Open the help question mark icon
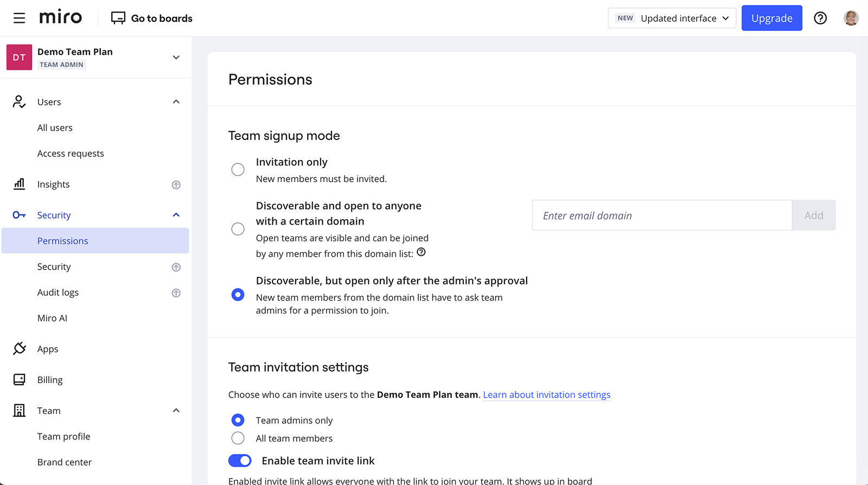The image size is (868, 485). coord(820,18)
